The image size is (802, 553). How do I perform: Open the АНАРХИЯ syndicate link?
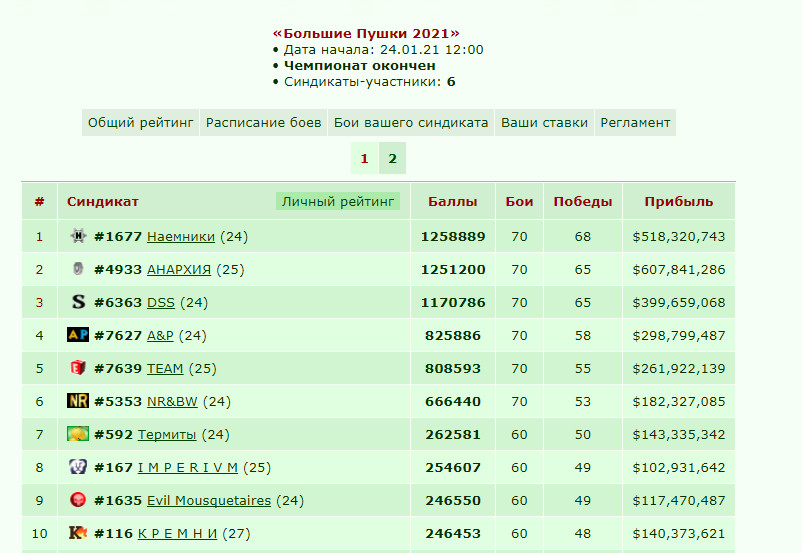(x=179, y=270)
